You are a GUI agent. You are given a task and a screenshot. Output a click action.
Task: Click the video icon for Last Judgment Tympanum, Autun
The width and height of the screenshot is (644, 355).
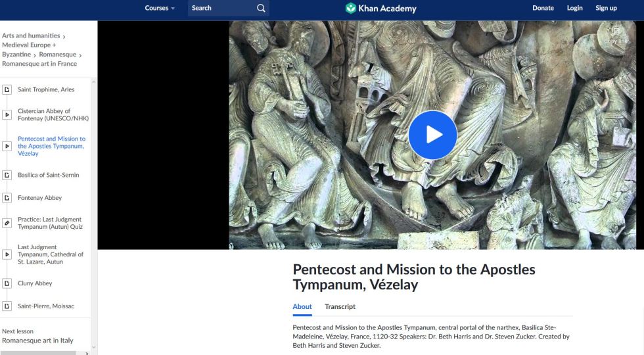click(7, 254)
